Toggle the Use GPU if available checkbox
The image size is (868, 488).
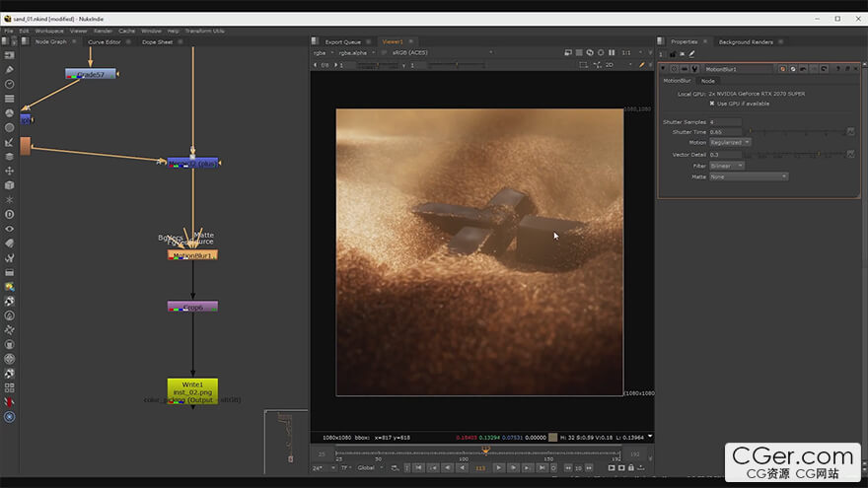point(712,104)
